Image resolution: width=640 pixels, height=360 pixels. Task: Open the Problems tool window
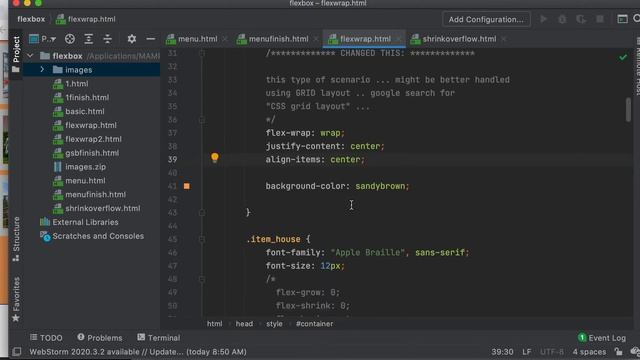[x=100, y=338]
